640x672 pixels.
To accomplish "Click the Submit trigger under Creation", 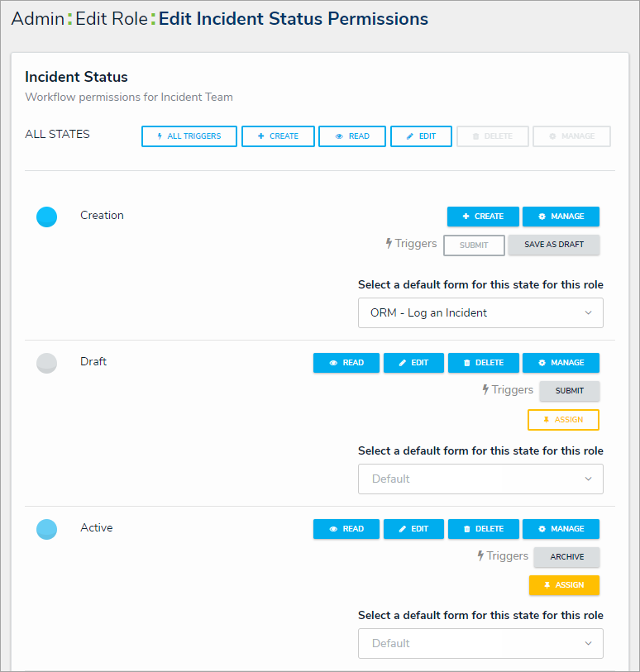I will (x=474, y=245).
